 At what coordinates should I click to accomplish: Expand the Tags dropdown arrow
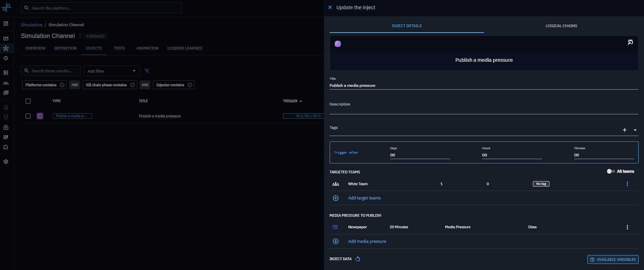tap(635, 130)
